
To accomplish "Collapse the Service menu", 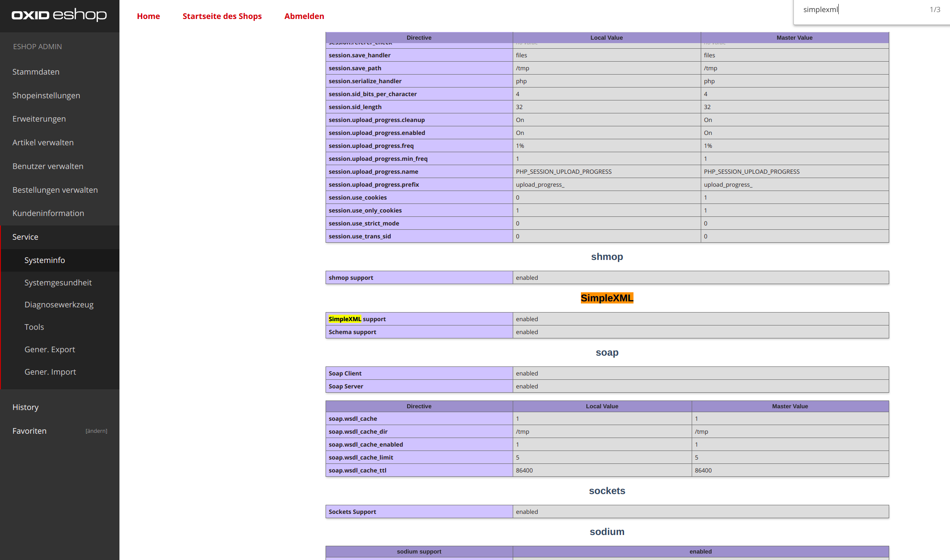I will tap(25, 237).
